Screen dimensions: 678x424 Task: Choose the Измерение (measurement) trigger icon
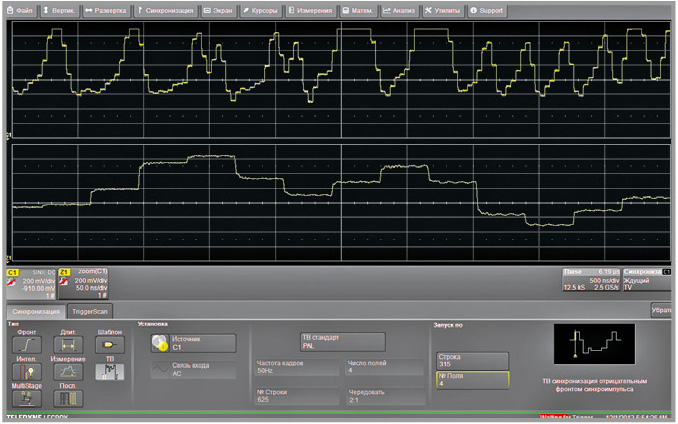pyautogui.click(x=67, y=371)
